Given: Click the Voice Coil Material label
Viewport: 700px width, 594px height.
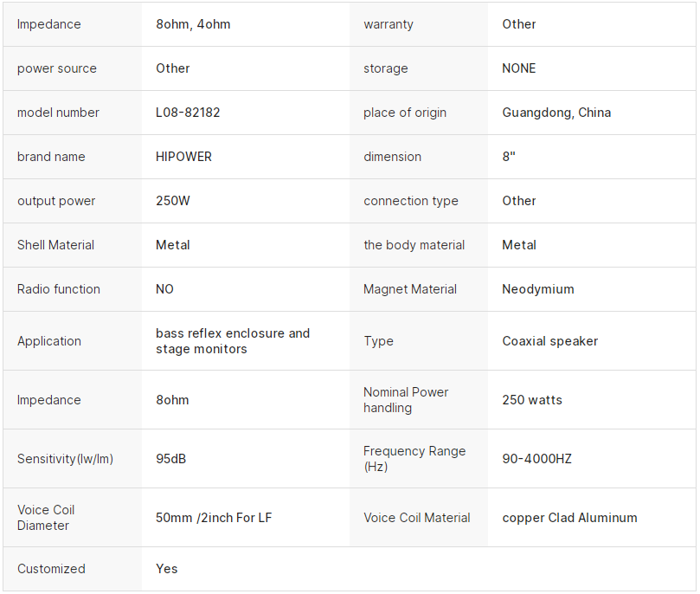Looking at the screenshot, I should pyautogui.click(x=417, y=518).
